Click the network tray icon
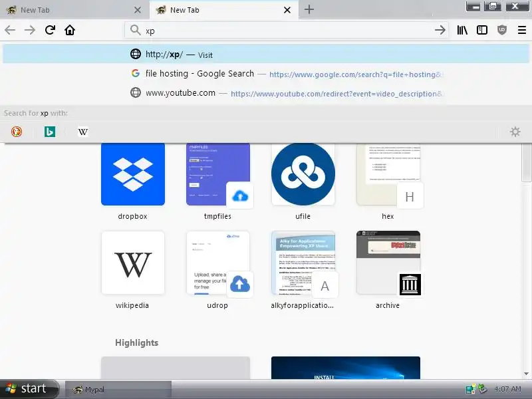This screenshot has width=532, height=399. click(471, 389)
